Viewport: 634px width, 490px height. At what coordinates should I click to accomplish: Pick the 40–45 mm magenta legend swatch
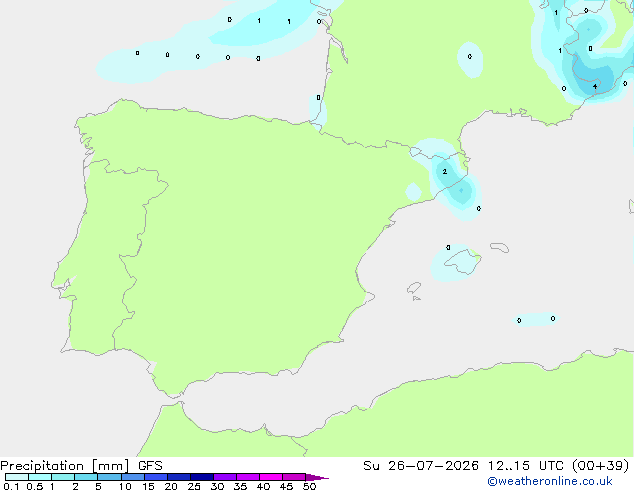click(271, 477)
